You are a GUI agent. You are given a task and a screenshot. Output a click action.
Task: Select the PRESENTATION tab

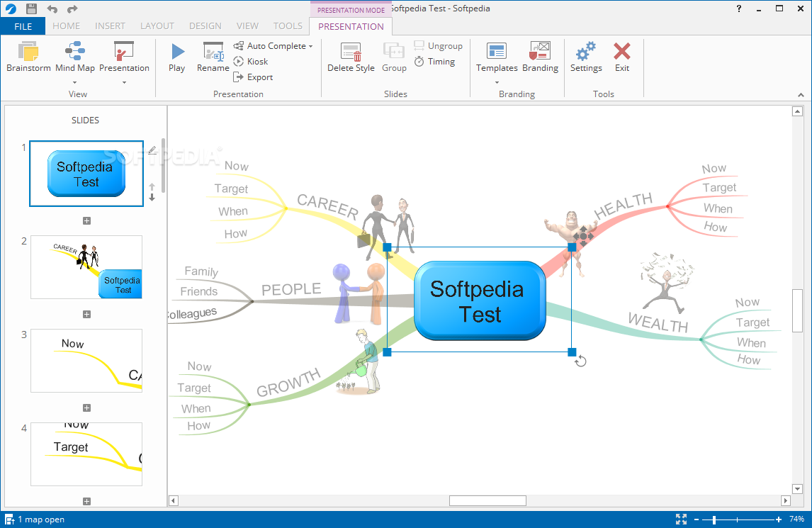click(351, 26)
